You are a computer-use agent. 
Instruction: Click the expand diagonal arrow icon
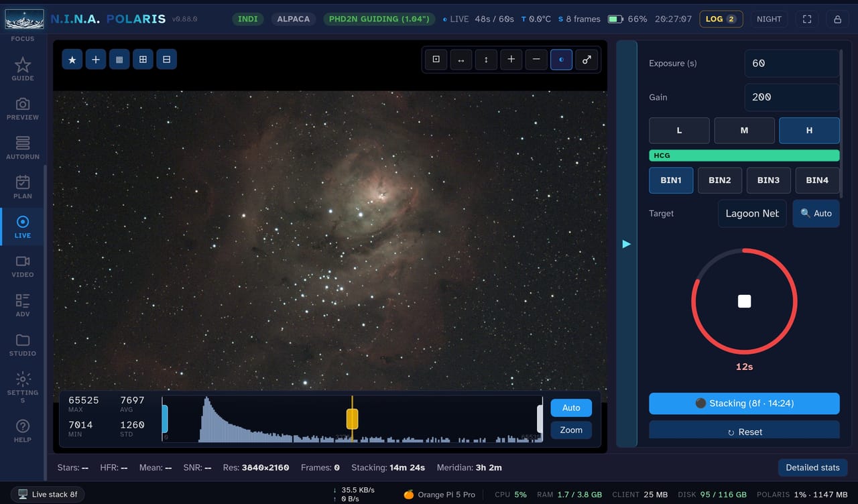pos(587,60)
